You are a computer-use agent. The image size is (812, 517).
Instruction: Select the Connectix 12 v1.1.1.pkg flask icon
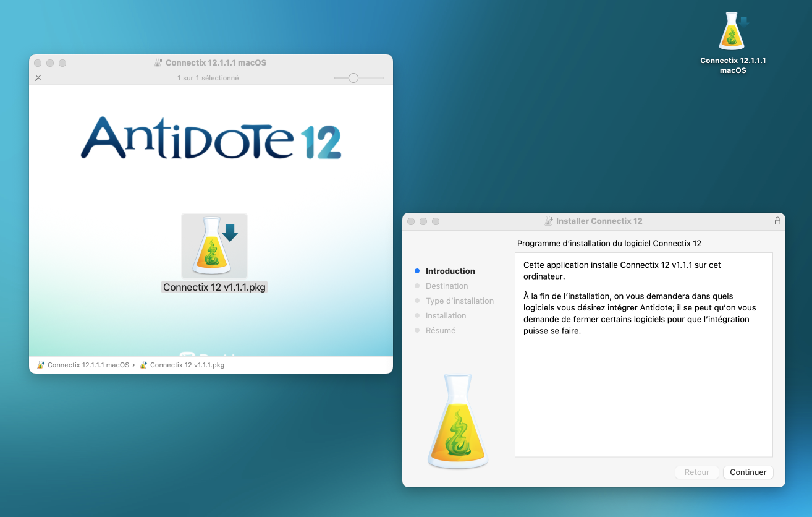214,246
